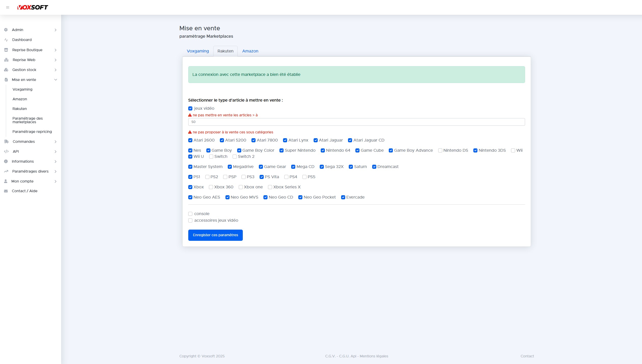642x364 pixels.
Task: Click the Commandes truck icon
Action: [6, 142]
